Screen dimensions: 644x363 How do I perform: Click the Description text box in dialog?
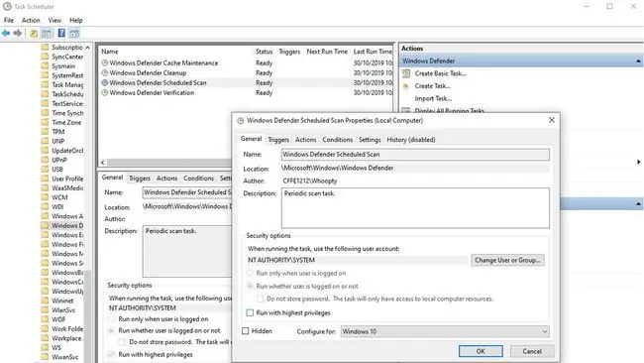(415, 208)
